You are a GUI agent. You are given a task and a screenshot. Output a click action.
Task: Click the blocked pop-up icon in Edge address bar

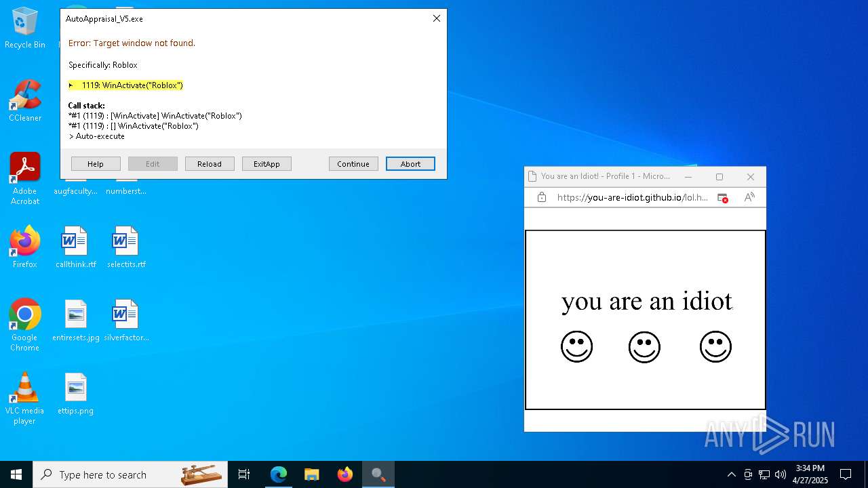coord(723,197)
